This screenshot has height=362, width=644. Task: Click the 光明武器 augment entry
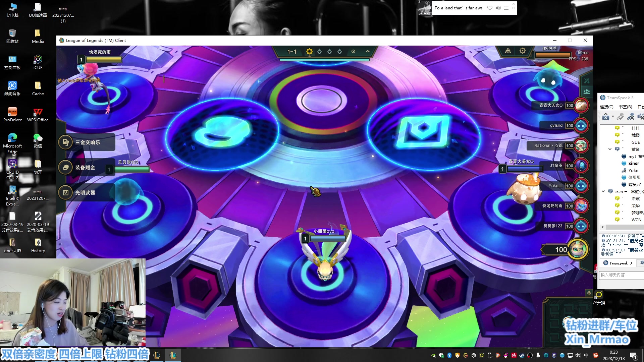(87, 192)
